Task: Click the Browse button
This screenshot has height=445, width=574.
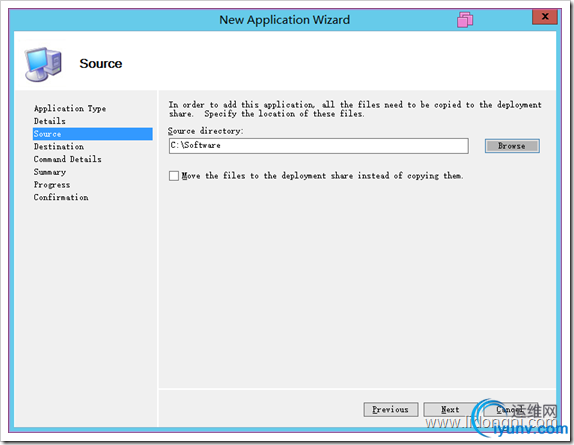Action: click(512, 146)
